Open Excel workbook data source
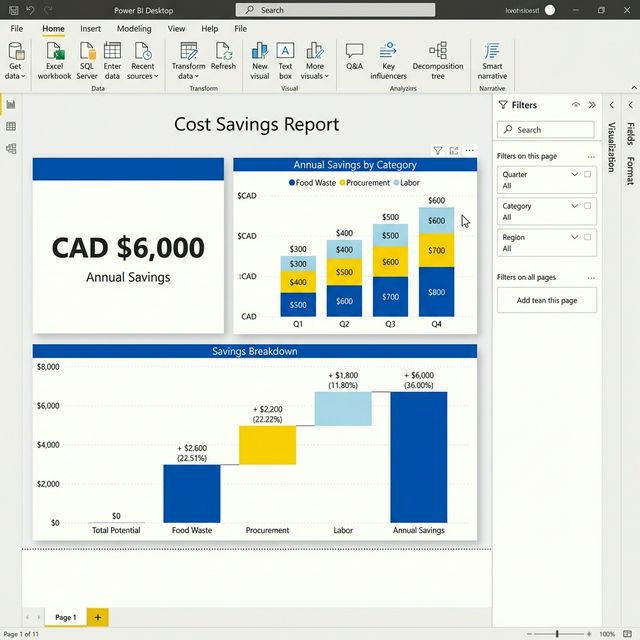This screenshot has height=640, width=640. tap(54, 51)
